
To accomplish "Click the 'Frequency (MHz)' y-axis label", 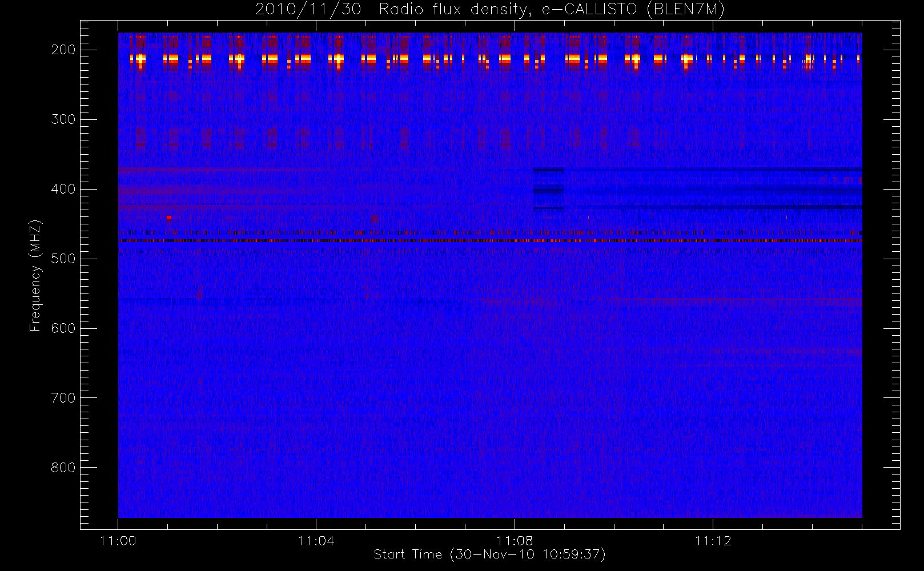I will 35,275.
